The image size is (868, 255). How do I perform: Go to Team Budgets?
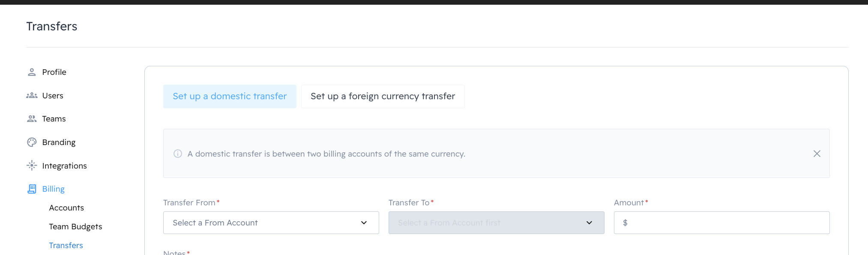point(75,226)
